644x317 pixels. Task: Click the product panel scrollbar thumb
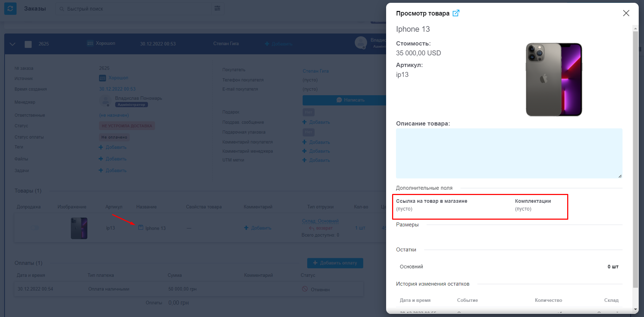(x=636, y=159)
